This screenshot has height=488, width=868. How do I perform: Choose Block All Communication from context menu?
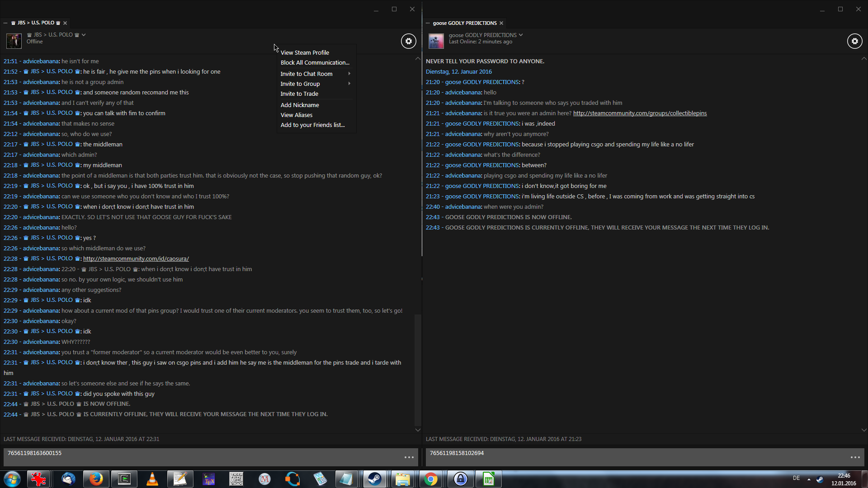[x=315, y=62]
